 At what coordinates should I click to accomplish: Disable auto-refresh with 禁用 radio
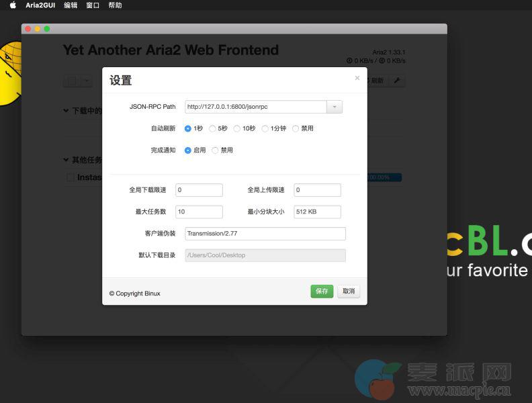[x=296, y=128]
